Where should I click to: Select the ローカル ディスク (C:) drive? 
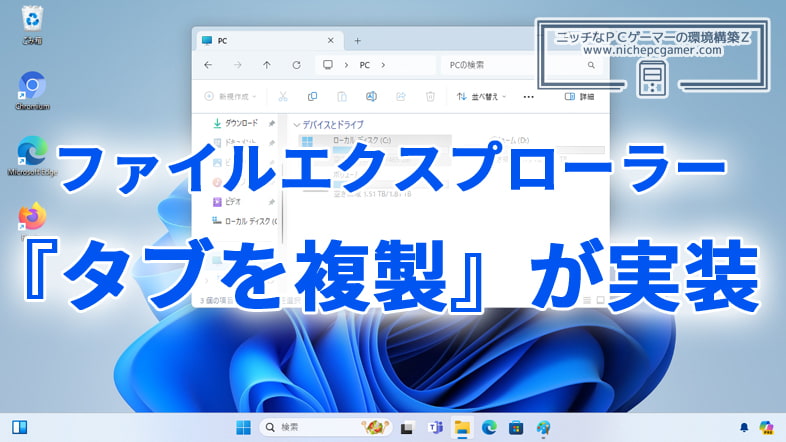(376, 148)
